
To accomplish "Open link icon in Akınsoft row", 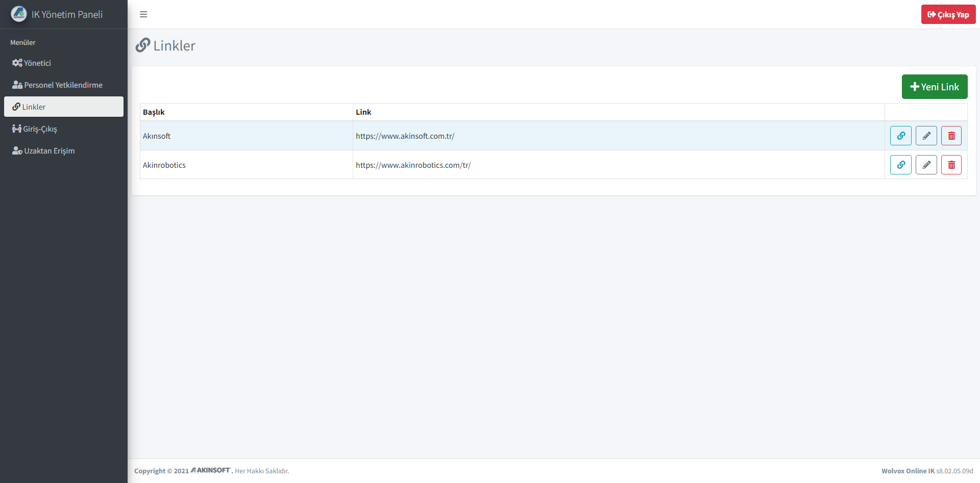I will [900, 136].
